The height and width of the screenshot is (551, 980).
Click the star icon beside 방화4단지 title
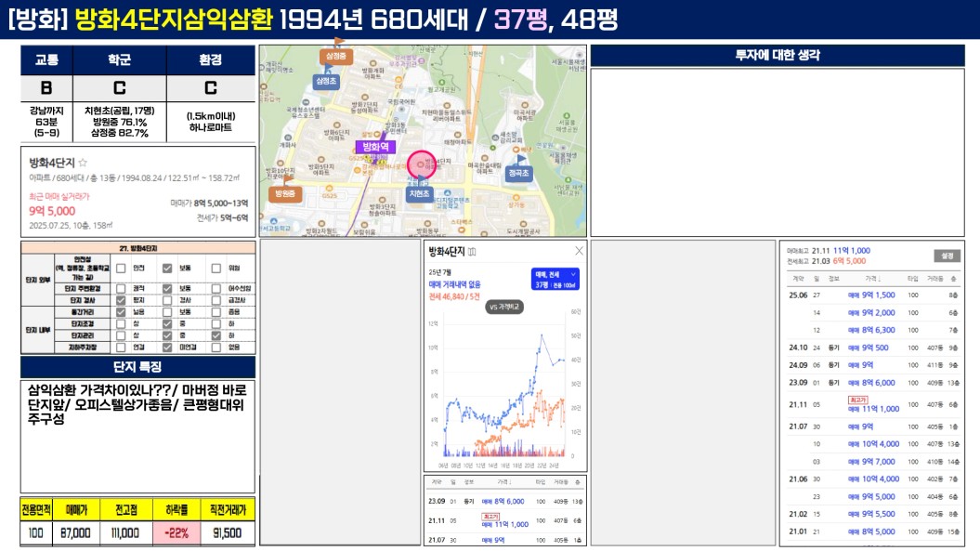(x=83, y=163)
